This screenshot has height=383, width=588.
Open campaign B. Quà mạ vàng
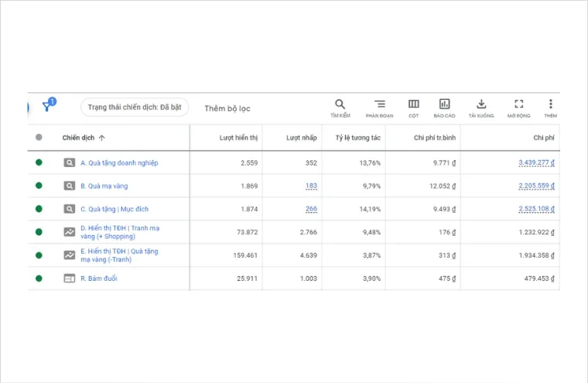(104, 186)
